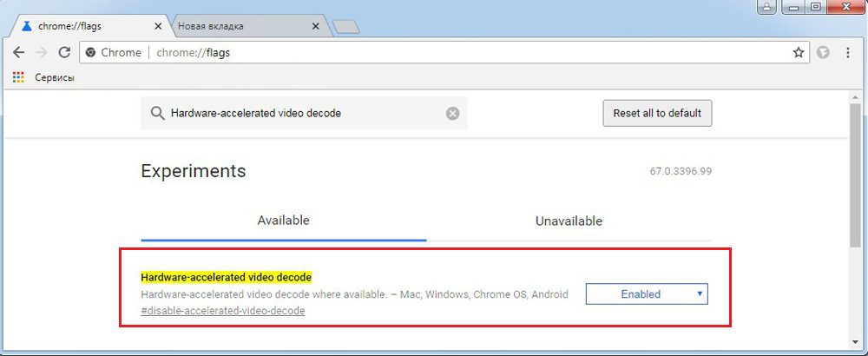Click the address bar showing chrome://flags
Image resolution: width=868 pixels, height=356 pixels.
(443, 53)
